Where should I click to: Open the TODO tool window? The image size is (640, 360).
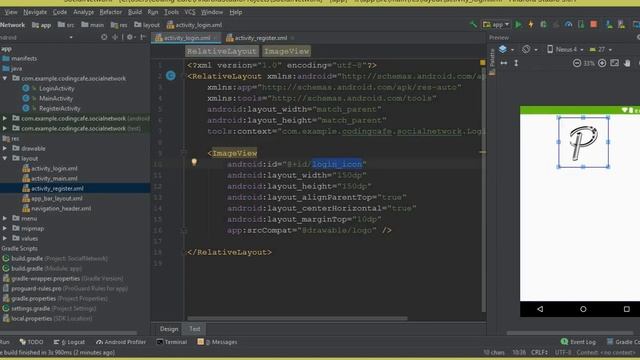[x=31, y=342]
